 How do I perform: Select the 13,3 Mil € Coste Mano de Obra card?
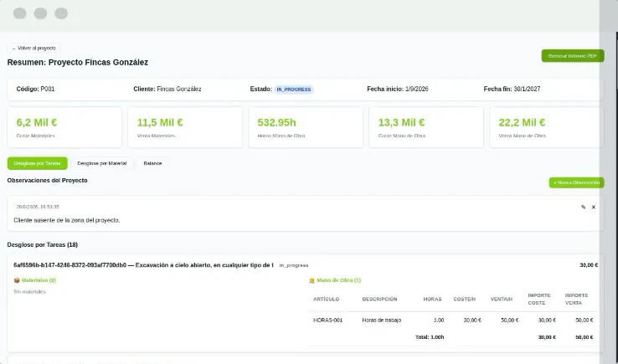tap(426, 127)
